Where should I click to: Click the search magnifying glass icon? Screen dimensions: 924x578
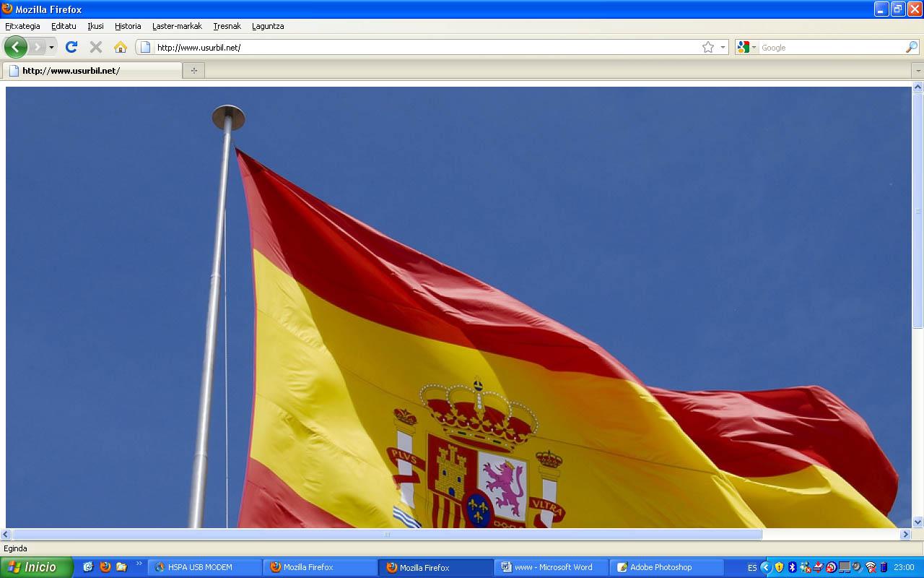[912, 47]
